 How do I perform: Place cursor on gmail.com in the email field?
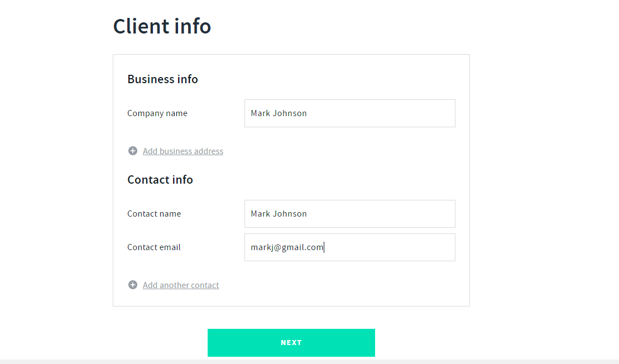[x=303, y=247]
